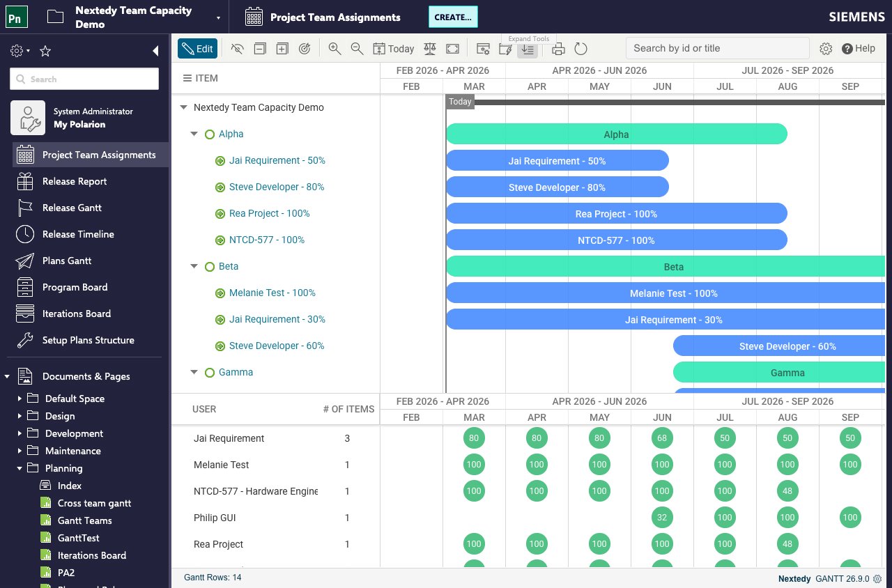Select Project Team Assignments in sidebar

click(x=91, y=155)
